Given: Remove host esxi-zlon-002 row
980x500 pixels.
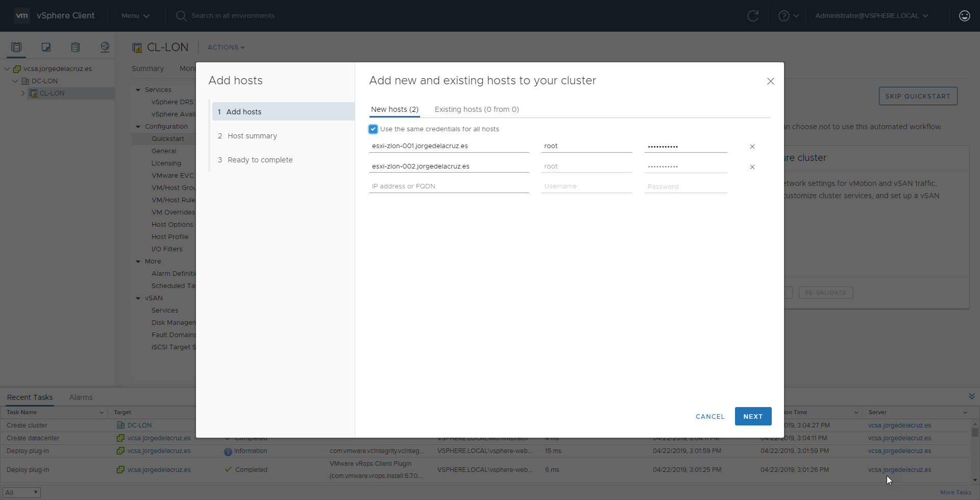Looking at the screenshot, I should click(752, 167).
